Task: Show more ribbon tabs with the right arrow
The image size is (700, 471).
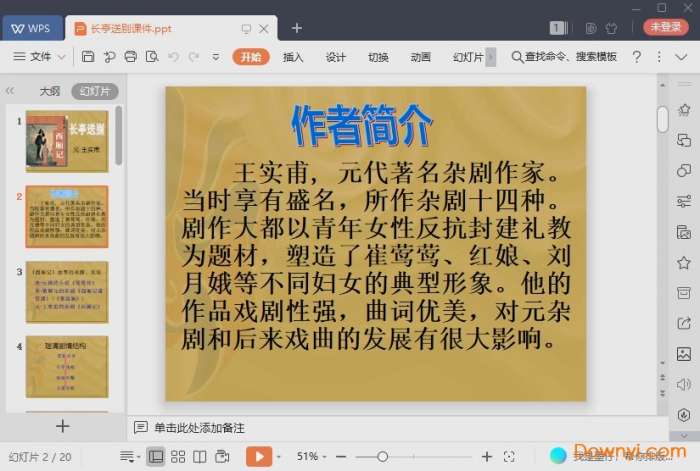Action: click(x=491, y=57)
